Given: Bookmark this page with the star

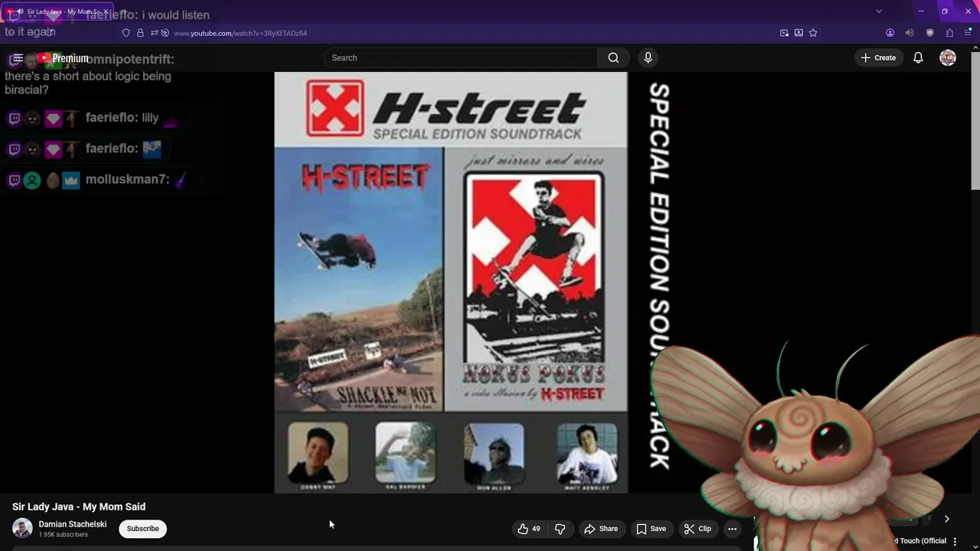Looking at the screenshot, I should click(813, 33).
